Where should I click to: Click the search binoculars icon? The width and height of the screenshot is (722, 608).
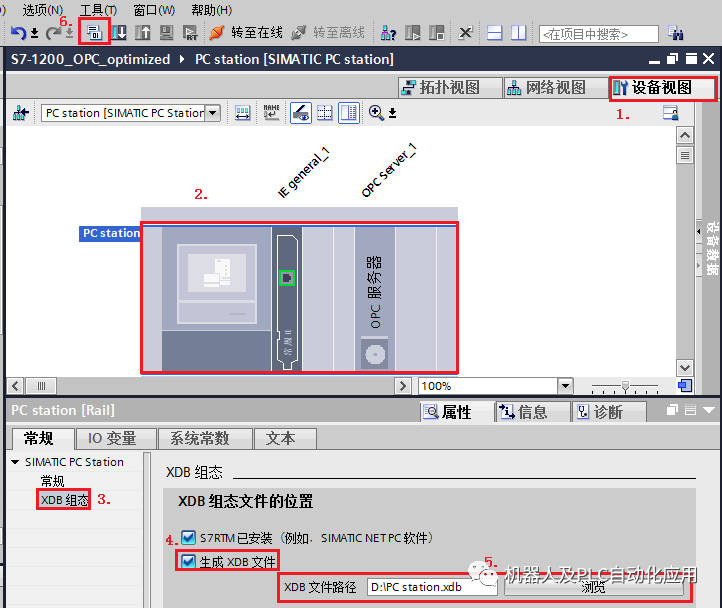click(x=675, y=33)
